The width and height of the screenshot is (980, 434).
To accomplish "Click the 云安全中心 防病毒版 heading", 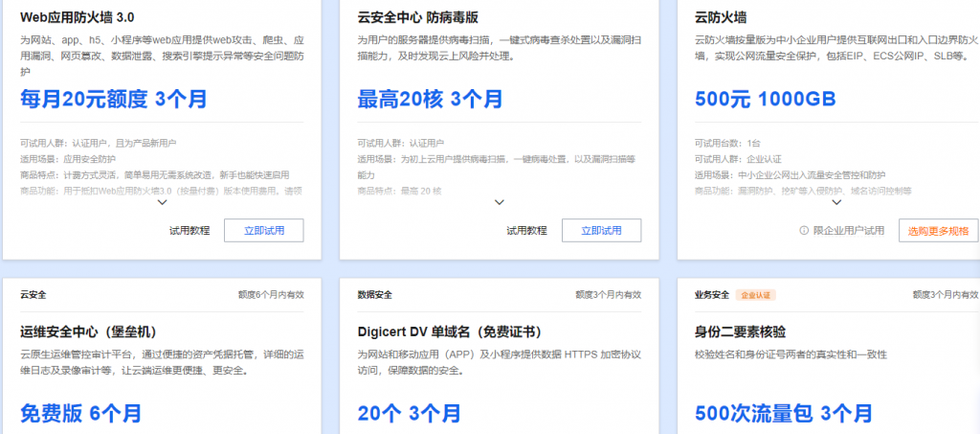I will click(420, 17).
